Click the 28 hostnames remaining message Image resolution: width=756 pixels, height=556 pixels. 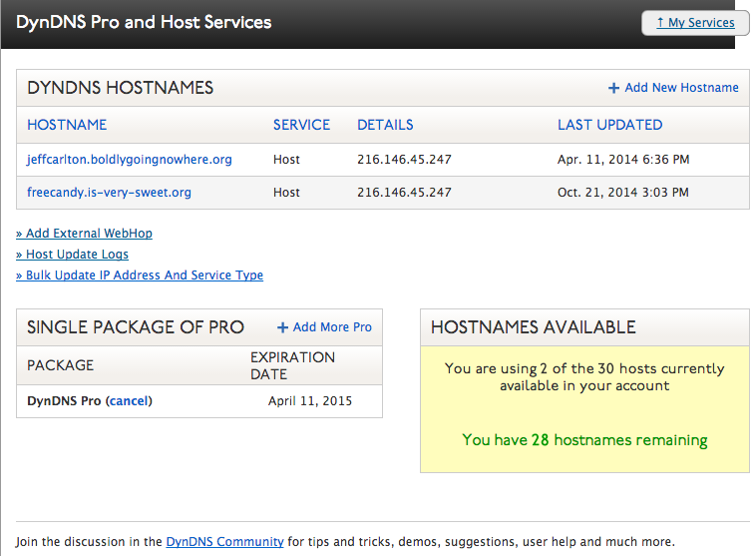click(584, 439)
